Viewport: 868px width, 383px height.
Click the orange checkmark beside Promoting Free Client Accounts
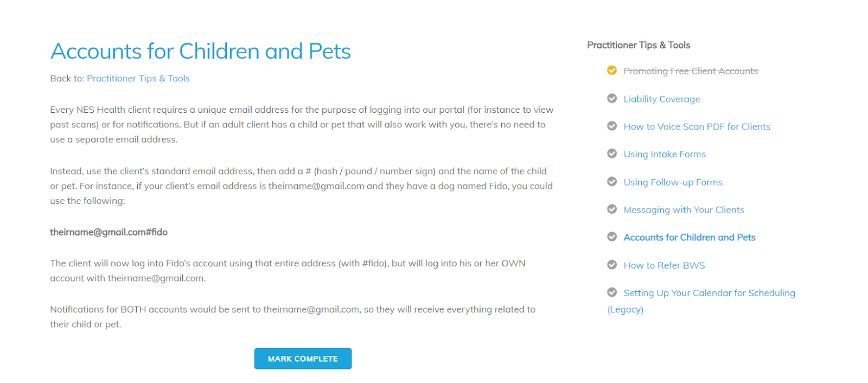612,71
